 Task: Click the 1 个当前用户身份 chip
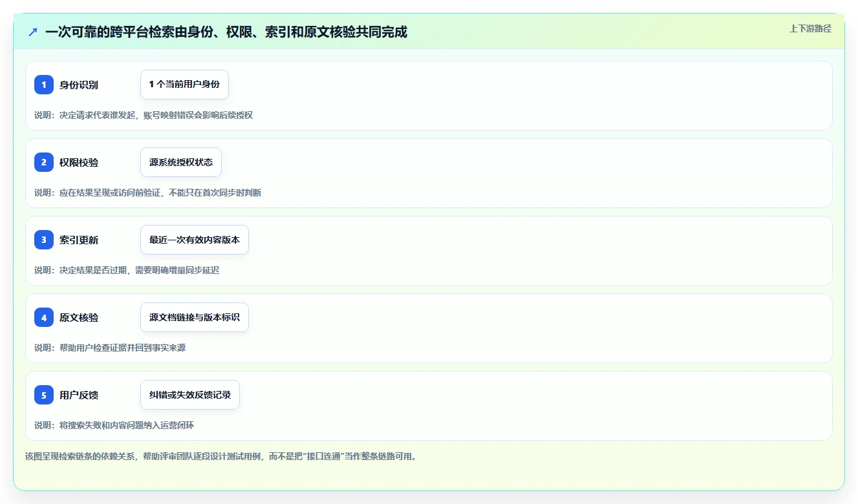[x=184, y=85]
